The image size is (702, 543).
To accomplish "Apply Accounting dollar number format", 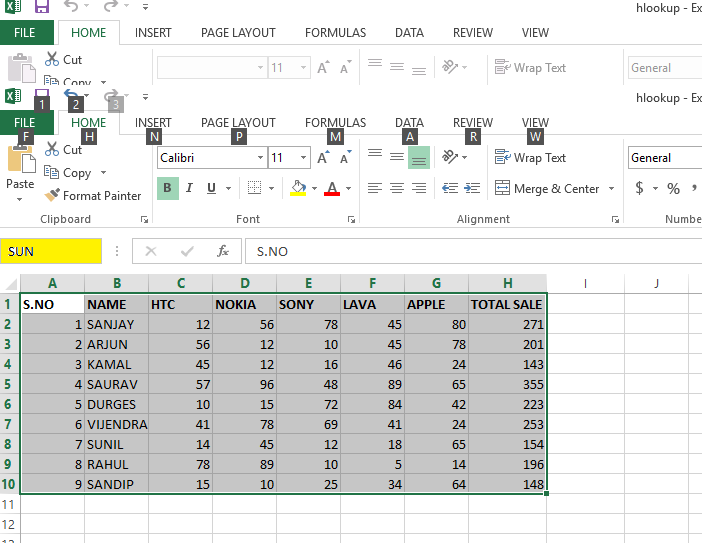I will (x=639, y=188).
